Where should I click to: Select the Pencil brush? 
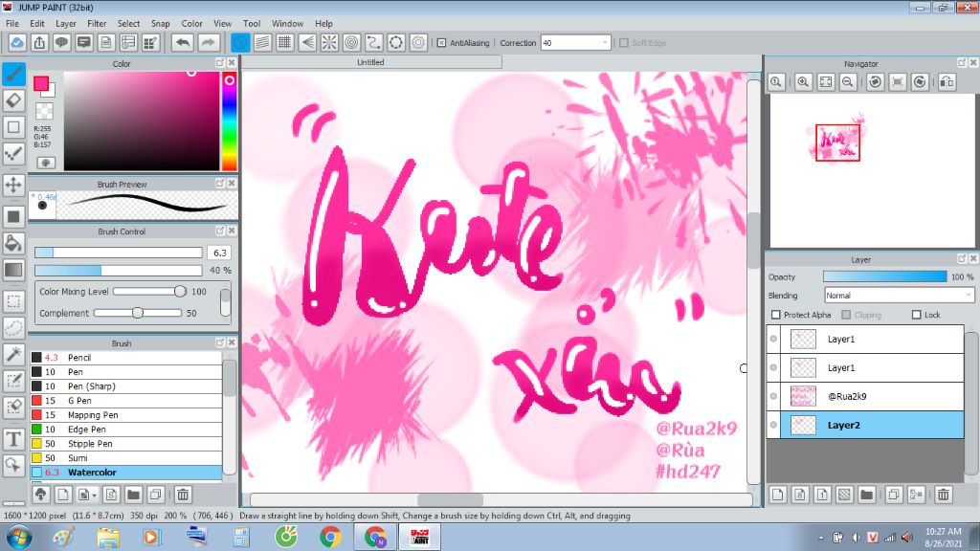point(126,358)
